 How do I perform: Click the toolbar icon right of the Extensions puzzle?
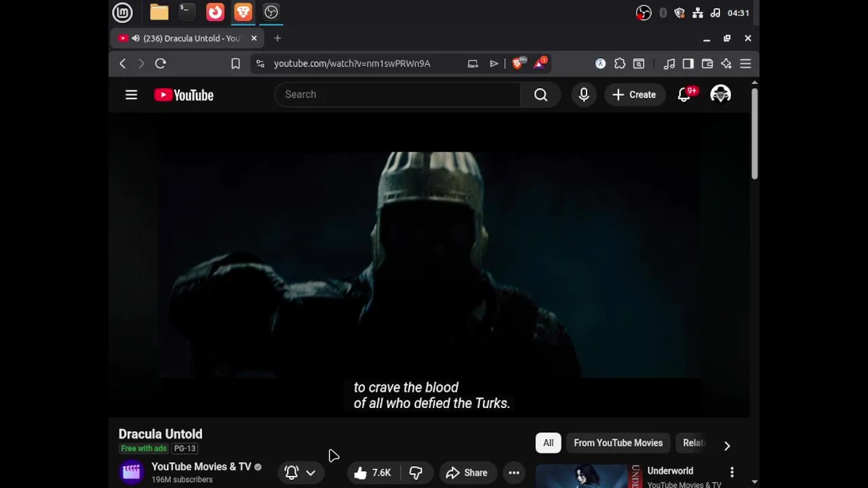639,64
